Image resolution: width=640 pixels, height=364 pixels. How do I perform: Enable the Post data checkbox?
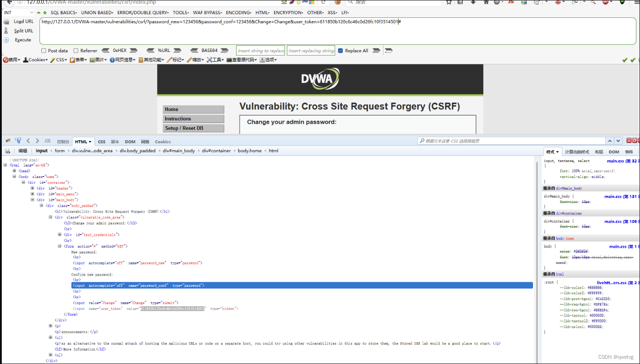tap(44, 51)
